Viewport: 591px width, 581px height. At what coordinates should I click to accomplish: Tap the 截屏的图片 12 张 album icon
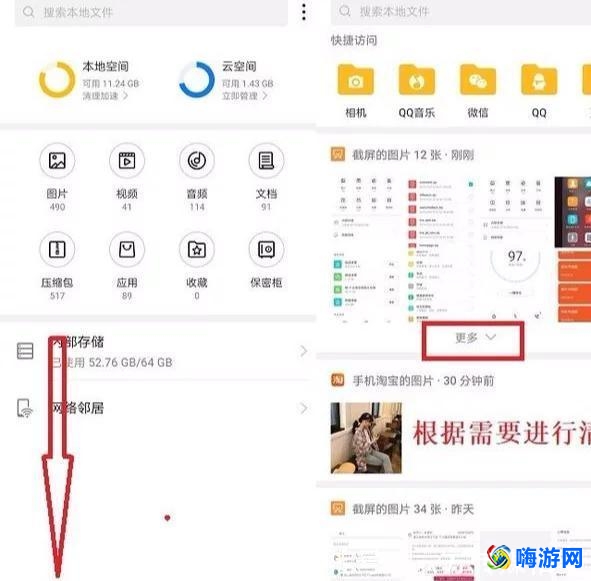click(x=338, y=155)
